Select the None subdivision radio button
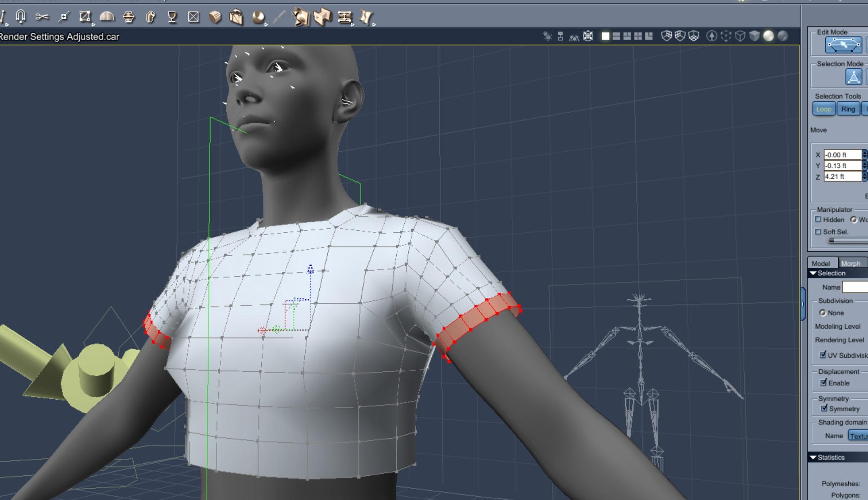Screen dimensions: 868x500 point(823,313)
